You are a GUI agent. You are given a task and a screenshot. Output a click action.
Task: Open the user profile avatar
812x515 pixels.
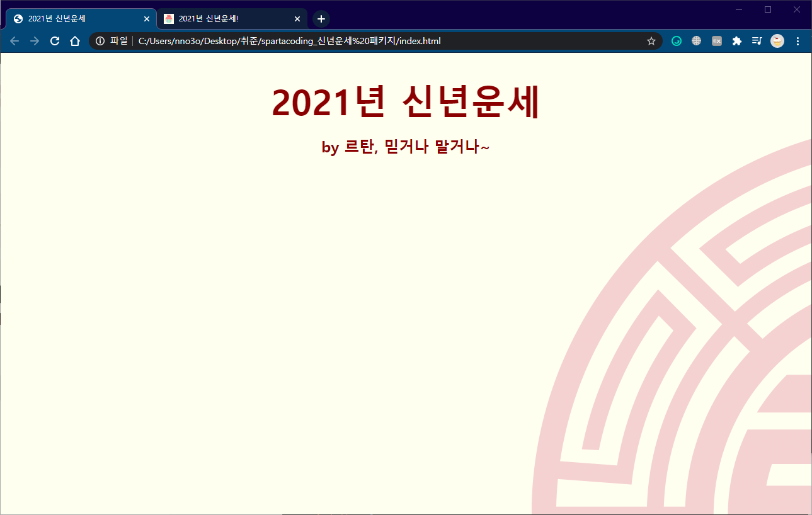(777, 41)
